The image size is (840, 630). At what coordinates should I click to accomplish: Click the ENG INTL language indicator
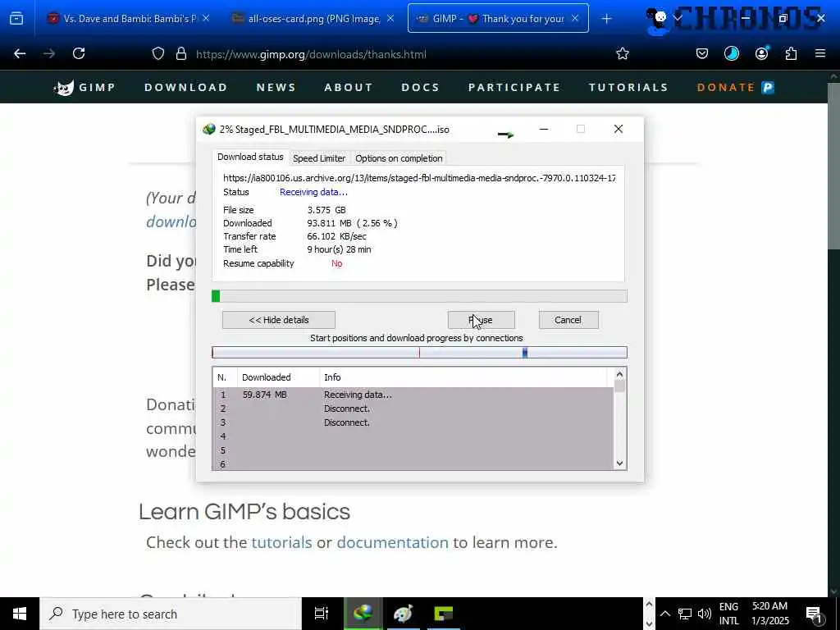tap(728, 614)
